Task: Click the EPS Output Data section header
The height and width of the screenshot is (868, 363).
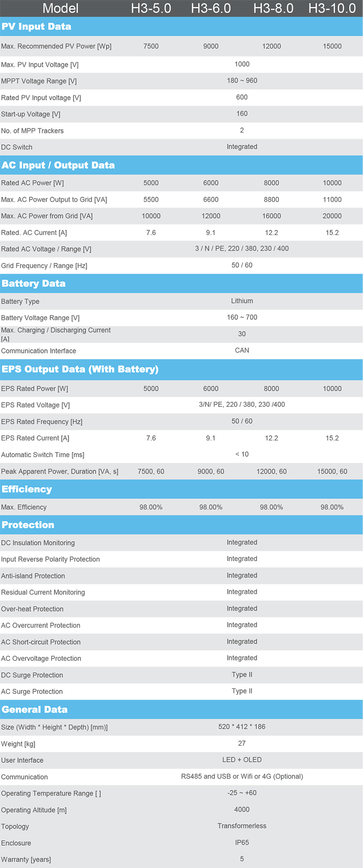Action: (80, 369)
